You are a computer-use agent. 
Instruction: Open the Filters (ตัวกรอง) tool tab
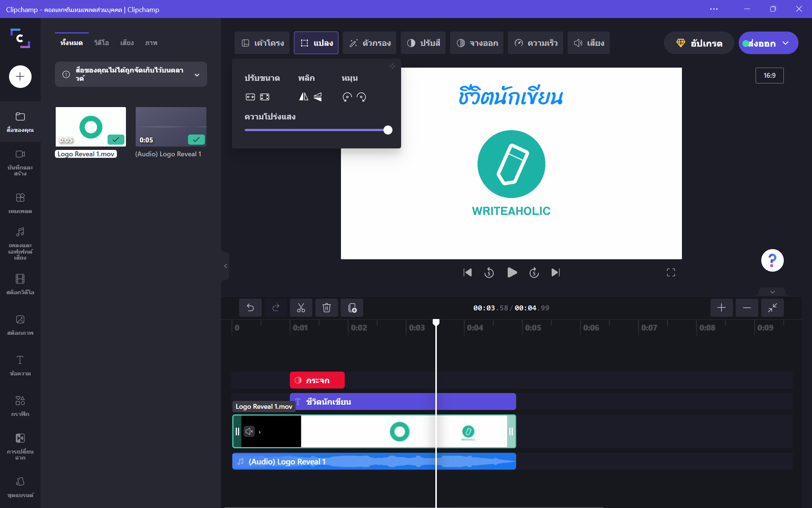(x=370, y=43)
